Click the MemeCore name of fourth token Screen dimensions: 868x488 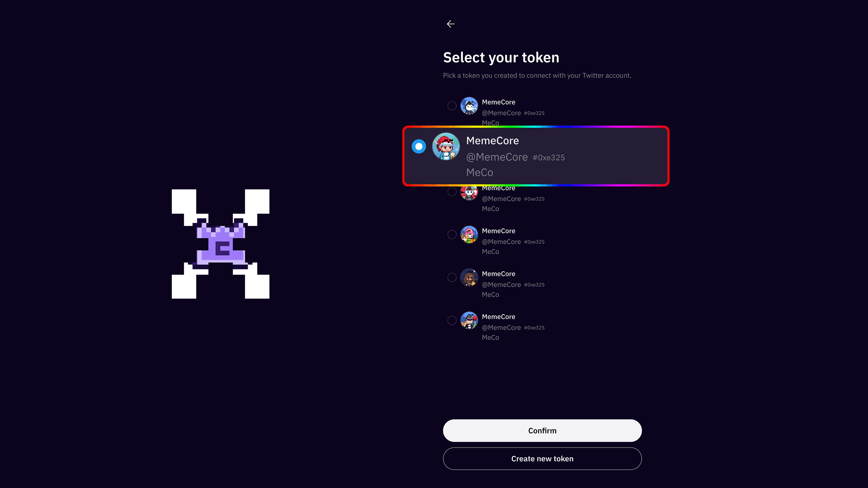point(498,231)
